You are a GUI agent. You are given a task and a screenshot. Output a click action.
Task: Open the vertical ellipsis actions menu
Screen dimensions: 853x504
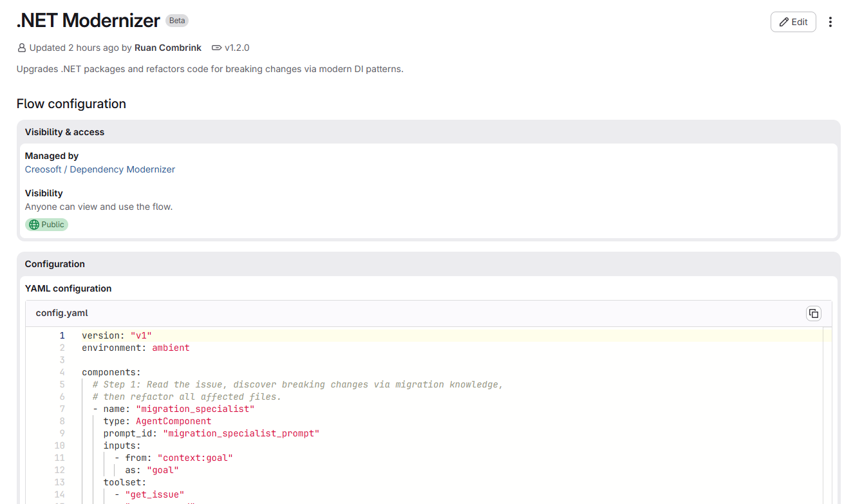pos(830,22)
